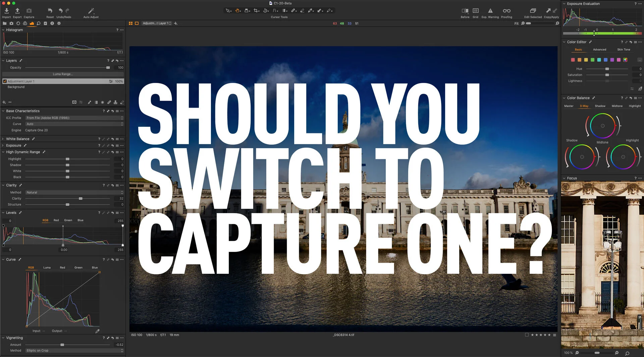Click the Luma Range button
Screen dimensions: 644x357
[63, 74]
